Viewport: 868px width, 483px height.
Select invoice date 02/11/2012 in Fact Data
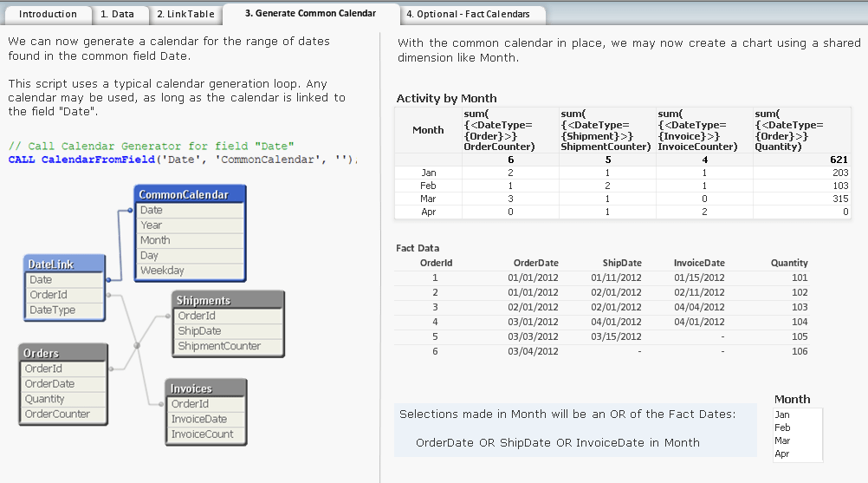(699, 292)
